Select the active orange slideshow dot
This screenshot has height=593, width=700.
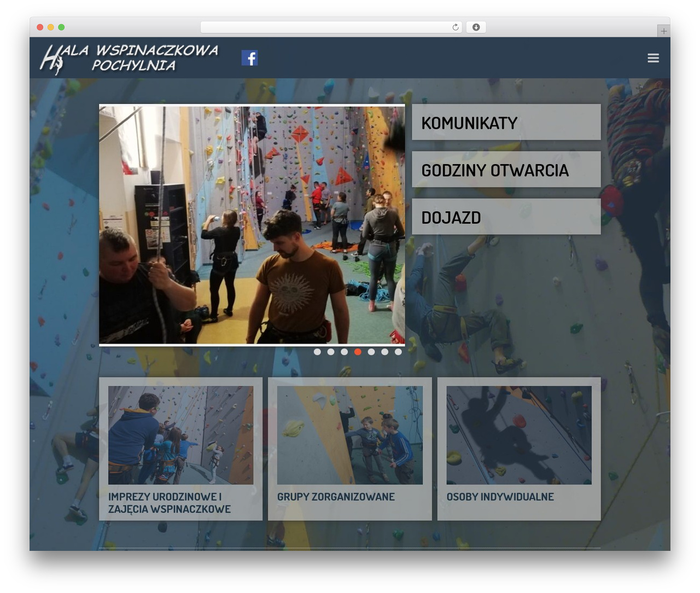358,352
